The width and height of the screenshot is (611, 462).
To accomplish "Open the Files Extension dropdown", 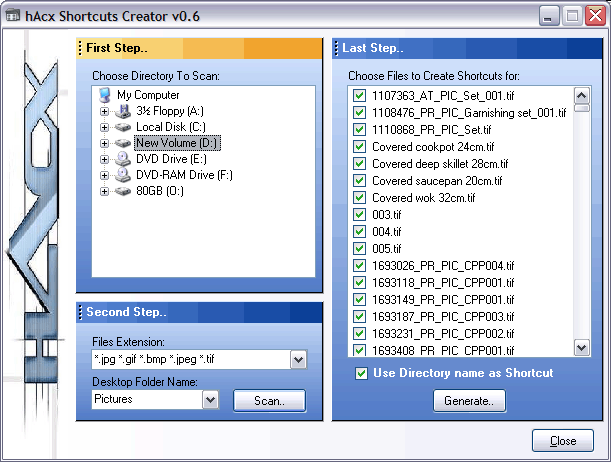I will pyautogui.click(x=298, y=360).
